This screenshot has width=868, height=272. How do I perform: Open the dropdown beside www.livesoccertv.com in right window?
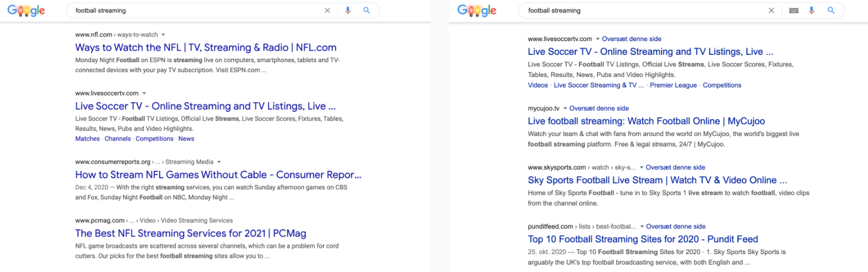pos(598,39)
